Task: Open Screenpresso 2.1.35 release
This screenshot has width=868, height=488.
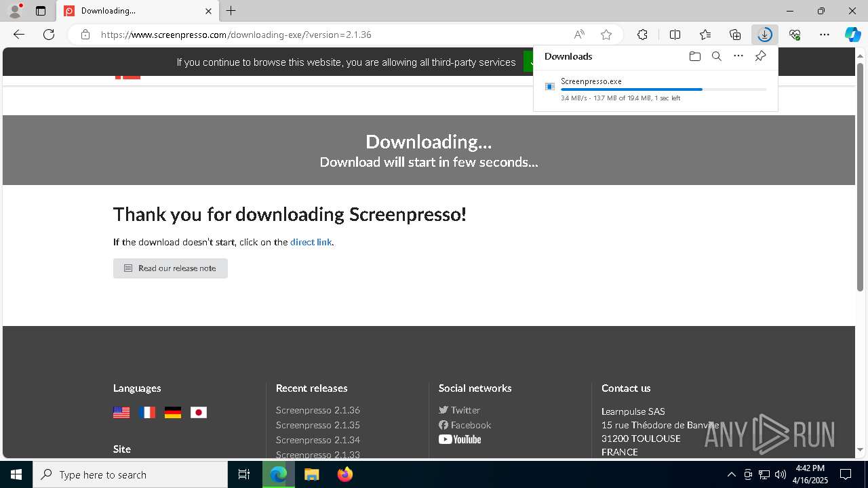Action: 318,425
